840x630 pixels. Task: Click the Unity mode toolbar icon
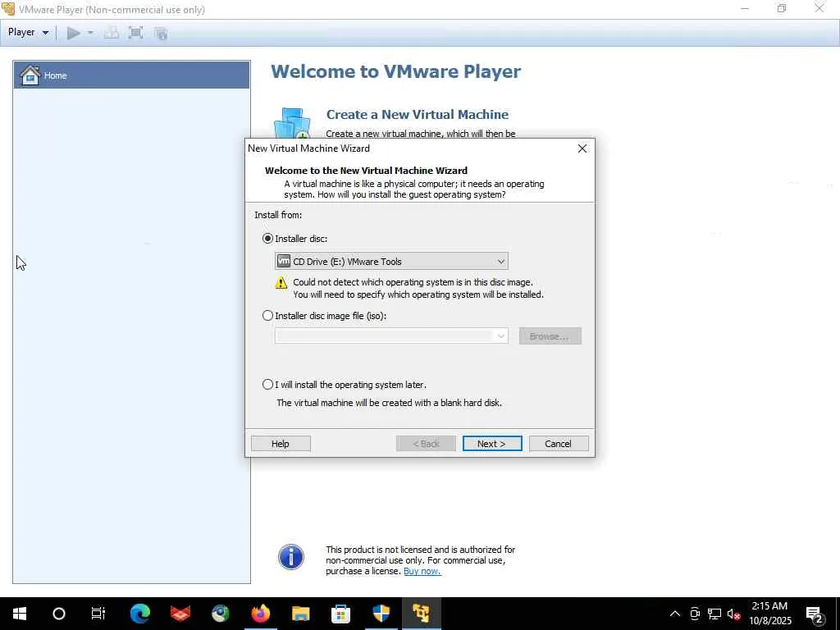(x=161, y=33)
